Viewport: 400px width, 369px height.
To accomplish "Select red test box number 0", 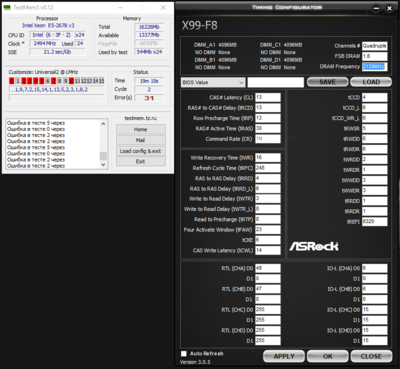I will coord(12,81).
